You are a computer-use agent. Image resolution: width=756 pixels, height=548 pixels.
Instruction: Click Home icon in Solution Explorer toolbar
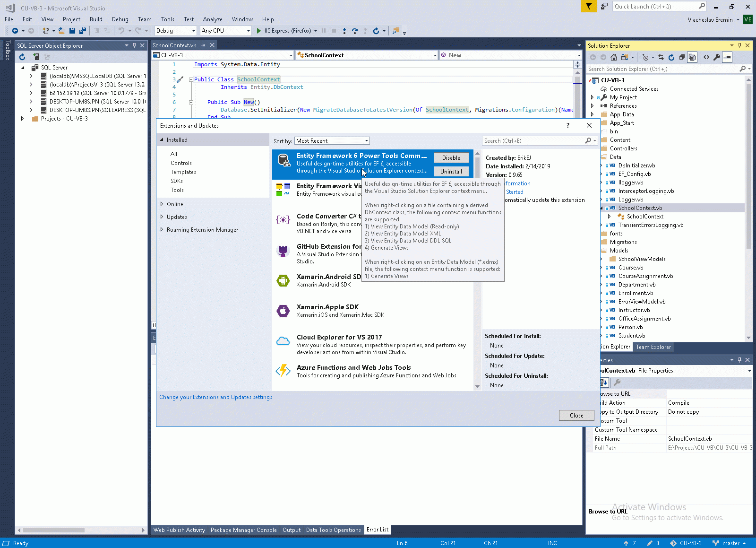tap(614, 57)
